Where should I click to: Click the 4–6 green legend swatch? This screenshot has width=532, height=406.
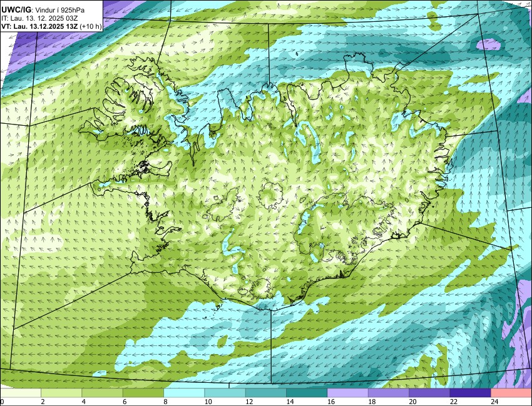[x=102, y=393]
